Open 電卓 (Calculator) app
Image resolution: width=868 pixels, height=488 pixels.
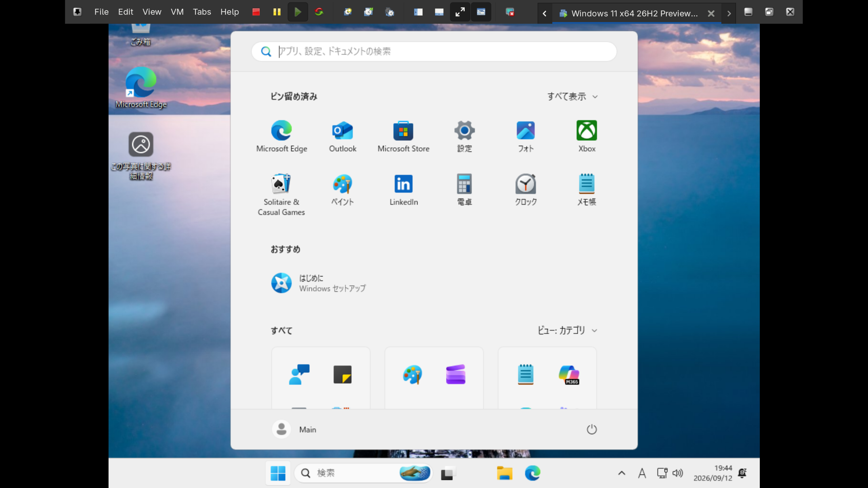click(464, 190)
